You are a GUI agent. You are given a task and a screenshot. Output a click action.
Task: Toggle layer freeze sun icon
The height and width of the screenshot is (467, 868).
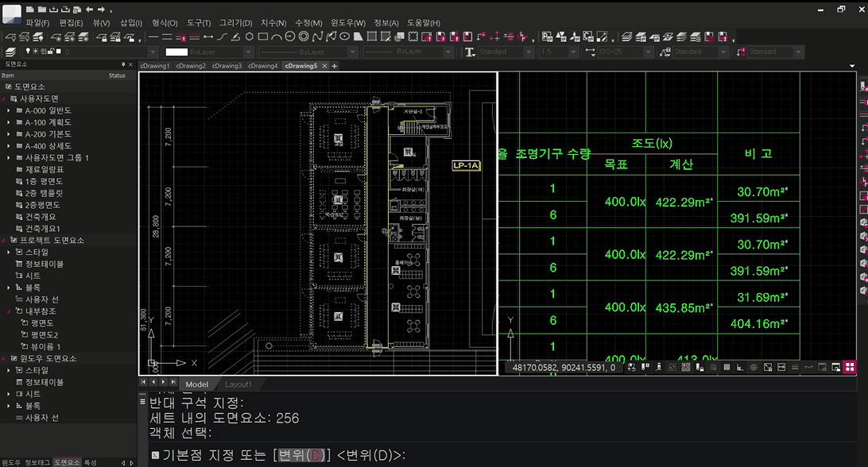click(36, 51)
